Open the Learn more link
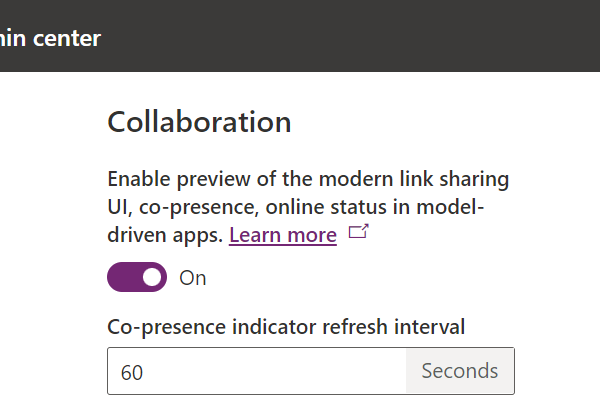Image resolution: width=600 pixels, height=404 pixels. click(283, 235)
